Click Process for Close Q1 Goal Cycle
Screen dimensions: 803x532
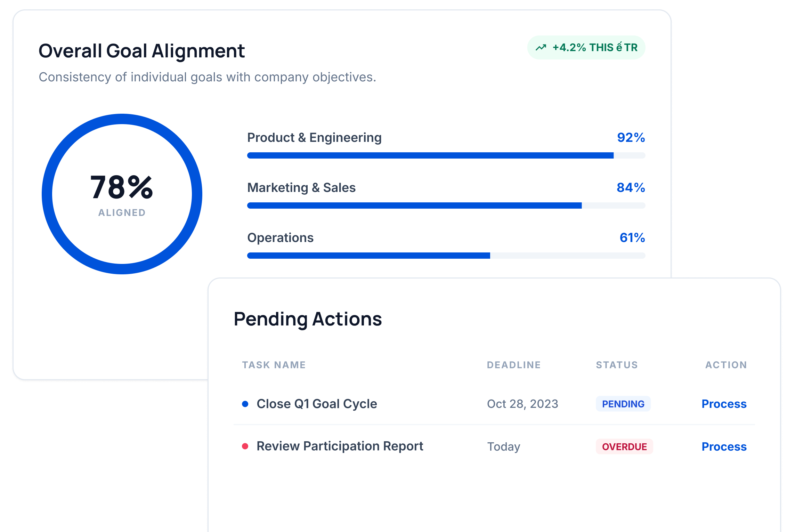[x=724, y=404]
